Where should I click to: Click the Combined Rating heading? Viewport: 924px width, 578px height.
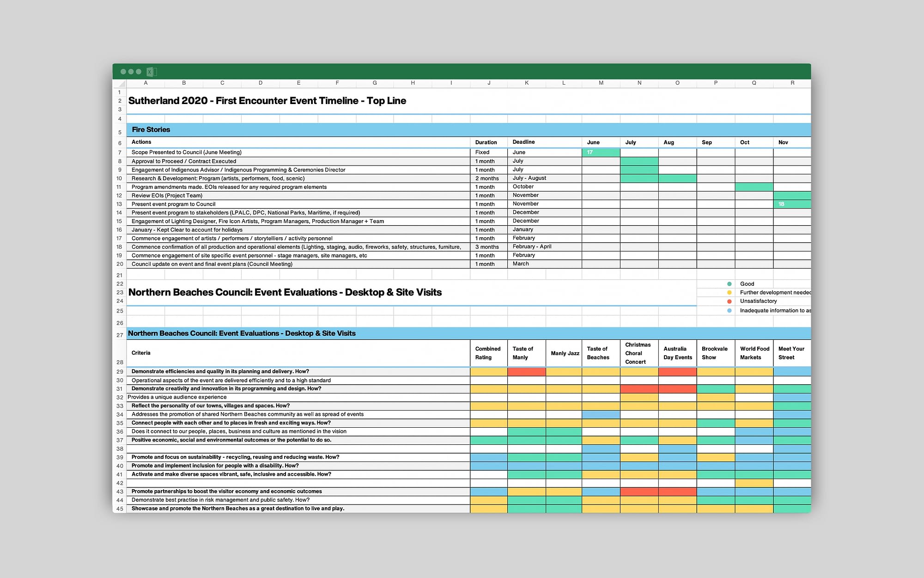pos(488,353)
